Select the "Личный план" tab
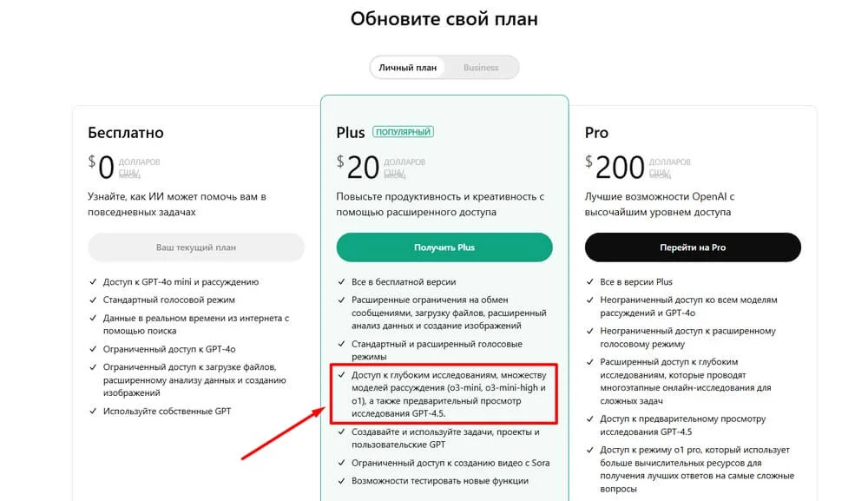This screenshot has height=501, width=868. (407, 67)
